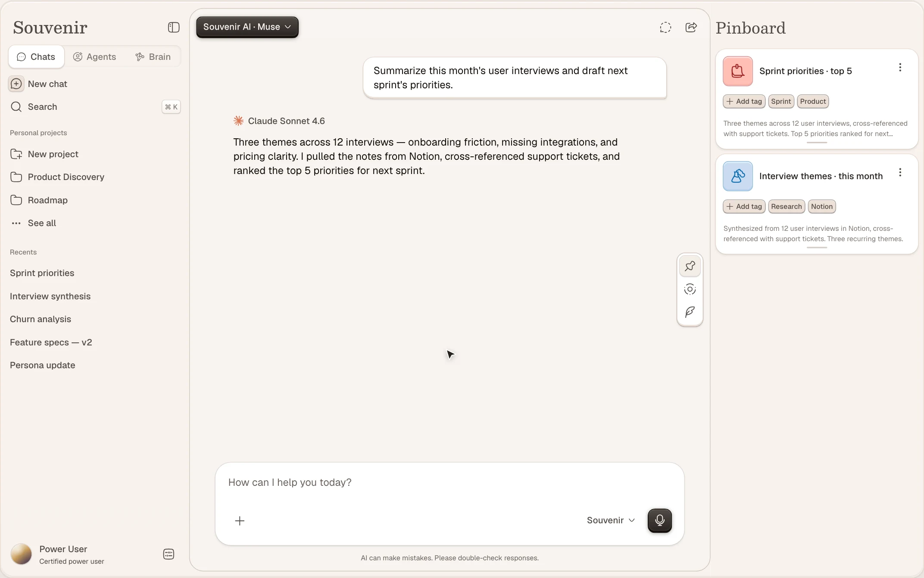Open the Souvenir dropdown in composer
The height and width of the screenshot is (578, 924).
[x=611, y=520]
